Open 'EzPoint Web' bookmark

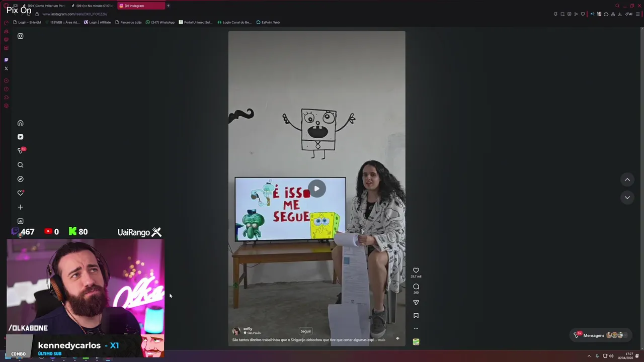[268, 22]
